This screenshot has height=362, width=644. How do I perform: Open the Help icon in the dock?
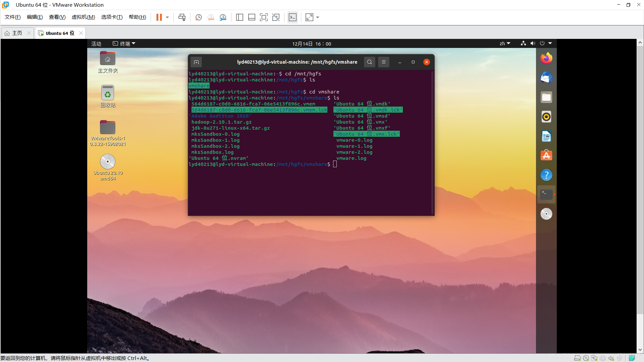point(546,175)
